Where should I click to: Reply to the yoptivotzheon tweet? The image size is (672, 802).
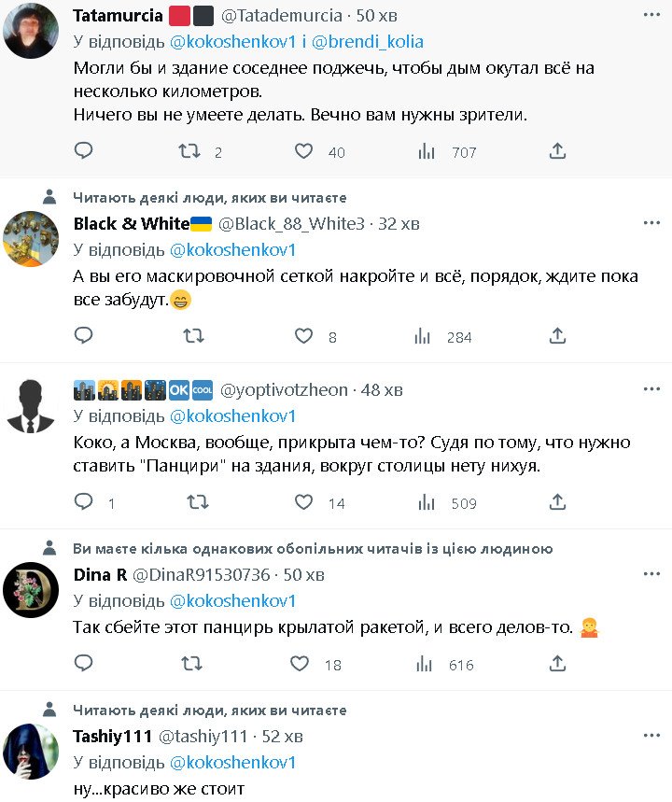83,502
